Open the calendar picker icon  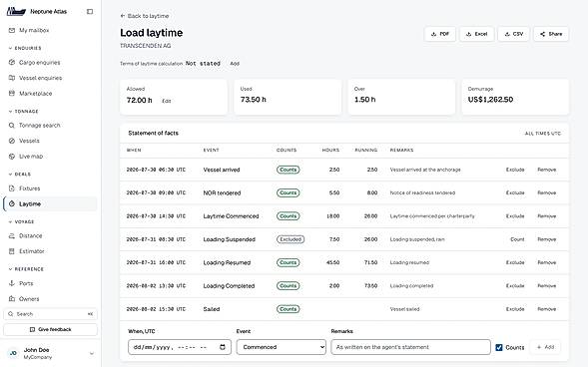pos(223,347)
